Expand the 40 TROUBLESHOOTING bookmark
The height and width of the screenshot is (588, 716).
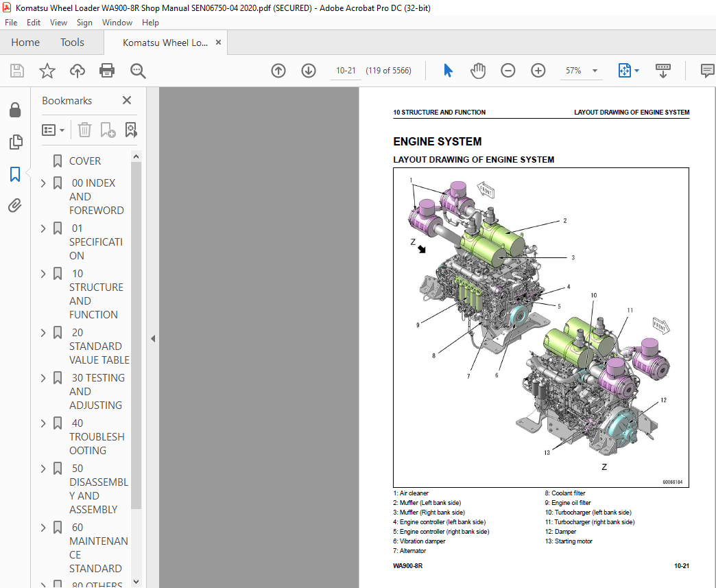43,423
